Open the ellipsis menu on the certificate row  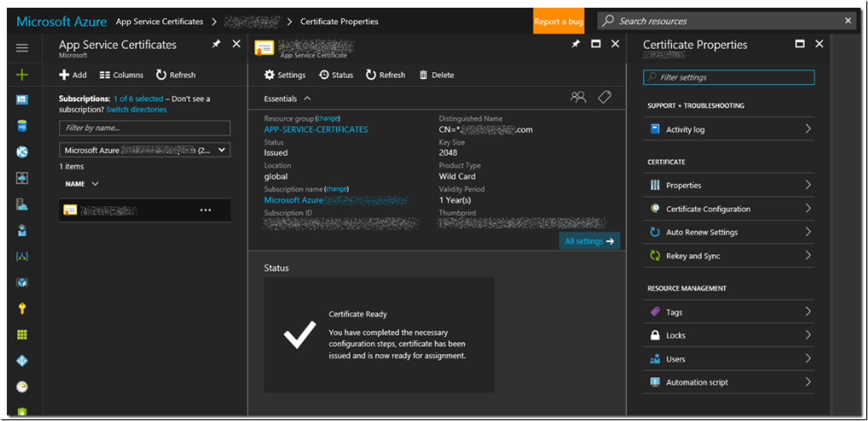point(206,210)
